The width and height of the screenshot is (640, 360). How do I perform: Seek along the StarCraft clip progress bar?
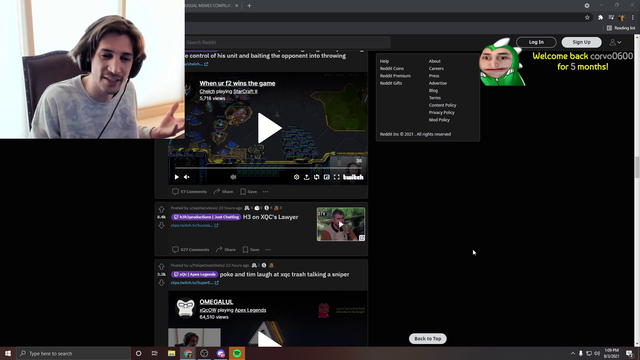[x=268, y=168]
